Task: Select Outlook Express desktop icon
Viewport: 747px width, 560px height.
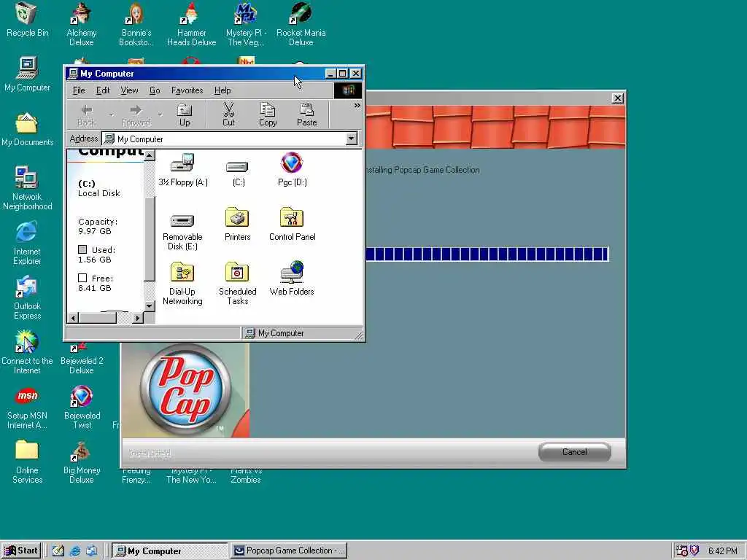Action: [27, 297]
